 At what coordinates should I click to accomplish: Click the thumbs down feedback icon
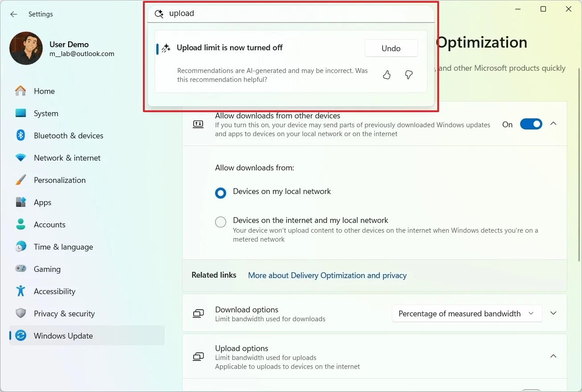409,75
